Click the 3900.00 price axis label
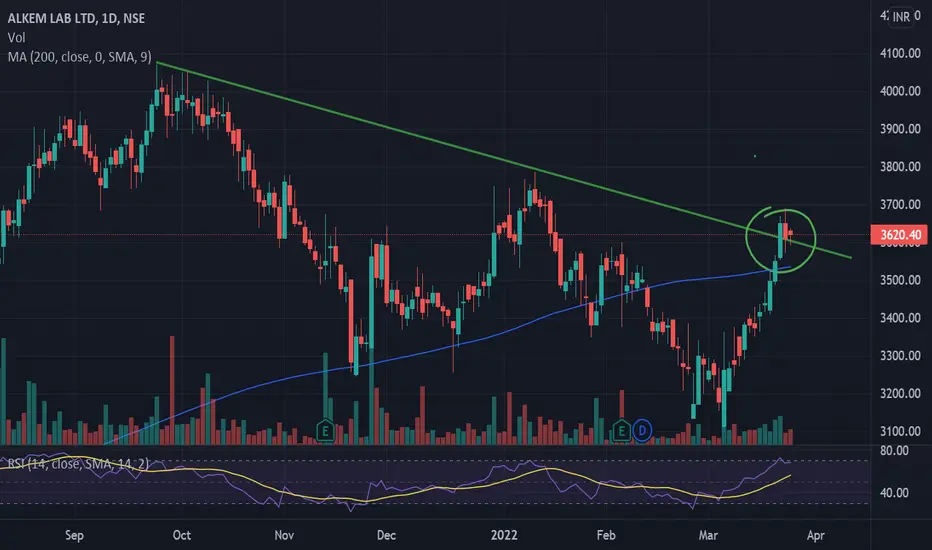Image resolution: width=932 pixels, height=550 pixels. point(900,129)
